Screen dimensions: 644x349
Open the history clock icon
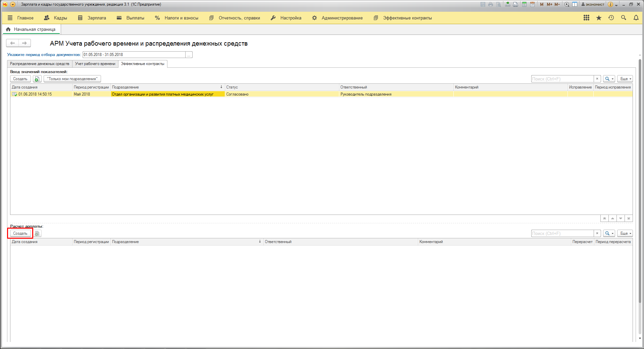[x=611, y=18]
